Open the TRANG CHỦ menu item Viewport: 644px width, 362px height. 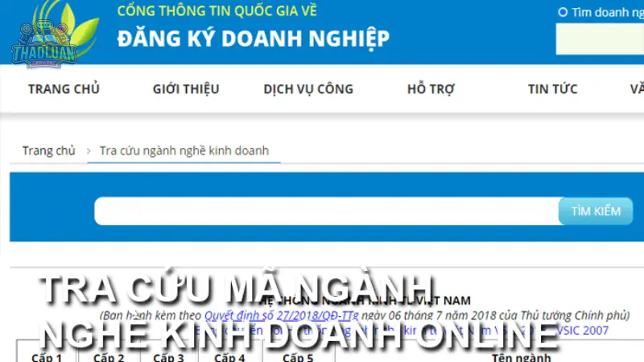[64, 89]
